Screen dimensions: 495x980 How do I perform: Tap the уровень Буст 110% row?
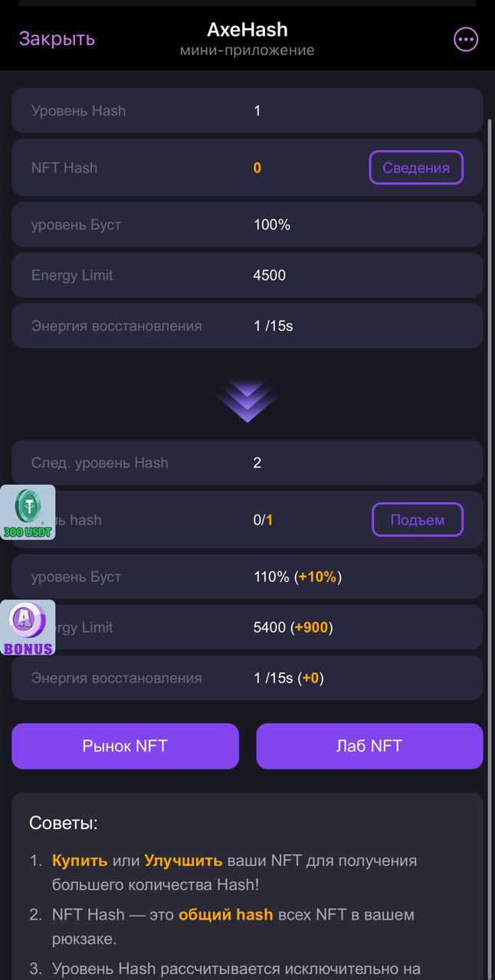(x=247, y=577)
